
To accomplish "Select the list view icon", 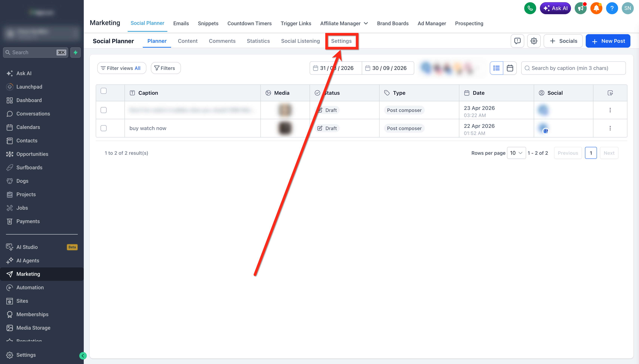I will [496, 68].
